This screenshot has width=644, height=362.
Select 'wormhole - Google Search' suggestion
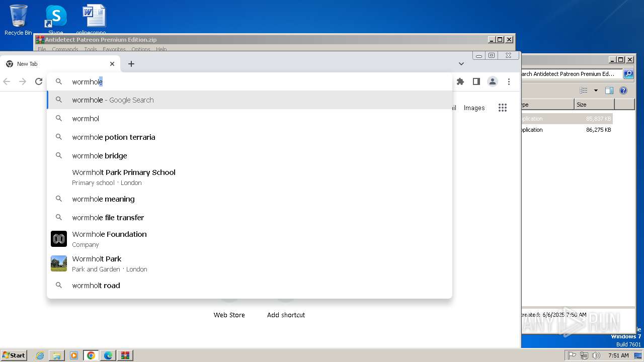click(x=250, y=100)
